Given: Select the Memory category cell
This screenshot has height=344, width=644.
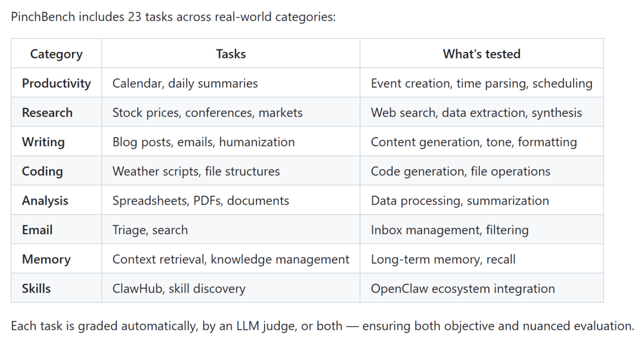Looking at the screenshot, I should [46, 259].
